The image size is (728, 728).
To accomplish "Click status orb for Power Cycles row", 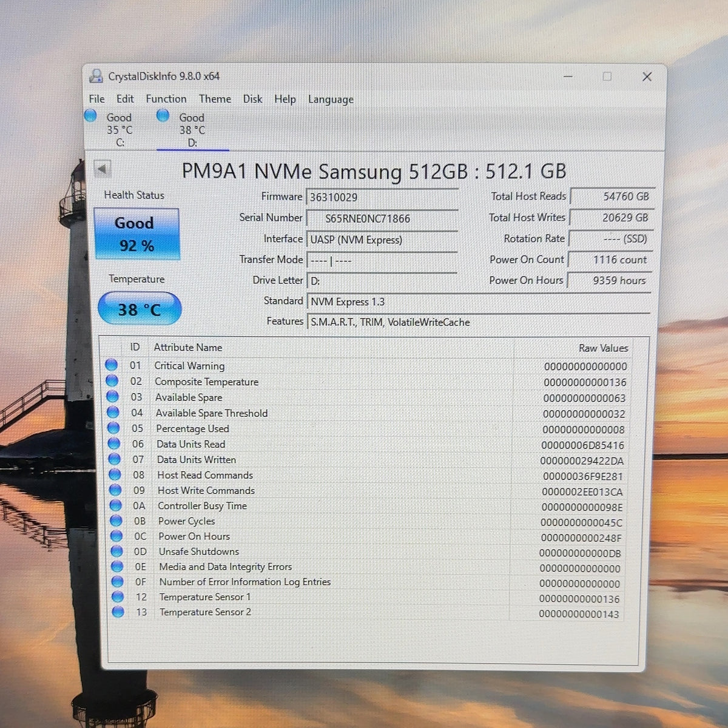I will tap(116, 521).
